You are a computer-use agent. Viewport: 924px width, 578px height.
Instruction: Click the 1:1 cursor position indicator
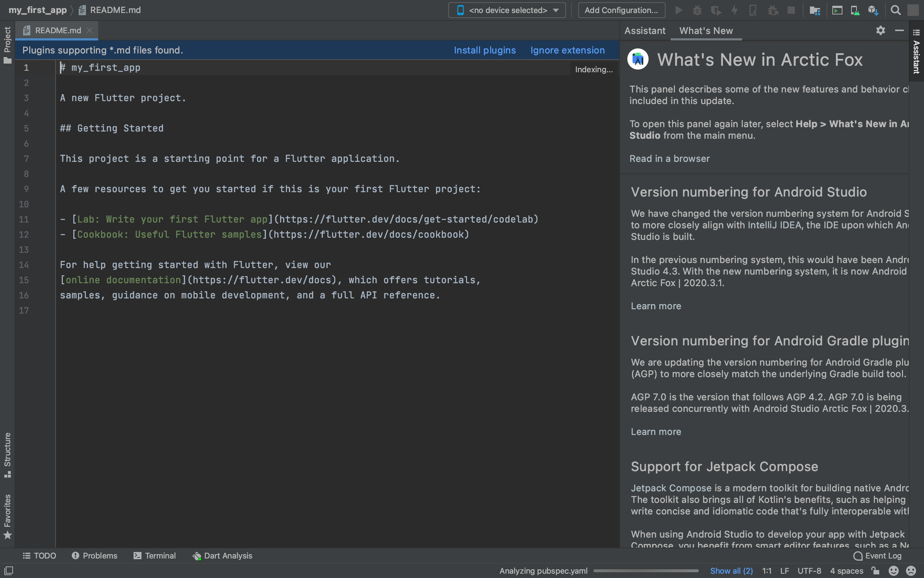(767, 571)
